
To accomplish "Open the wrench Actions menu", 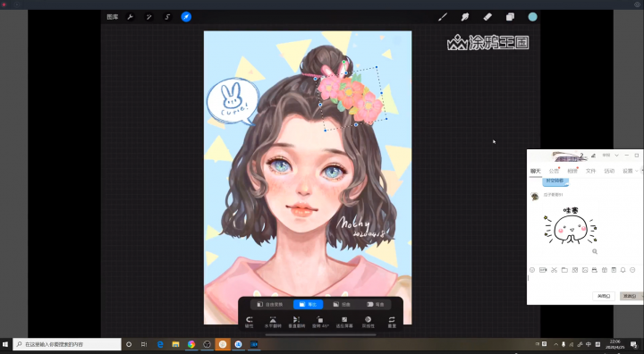I will point(131,17).
